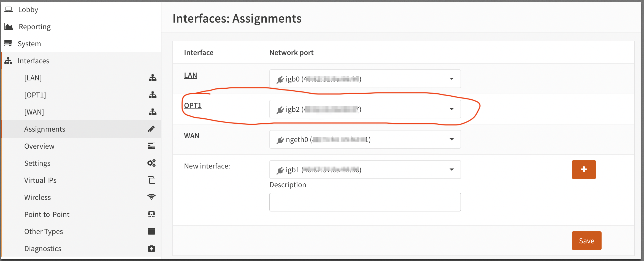Click the Other Types archive box icon
The height and width of the screenshot is (261, 644).
151,231
